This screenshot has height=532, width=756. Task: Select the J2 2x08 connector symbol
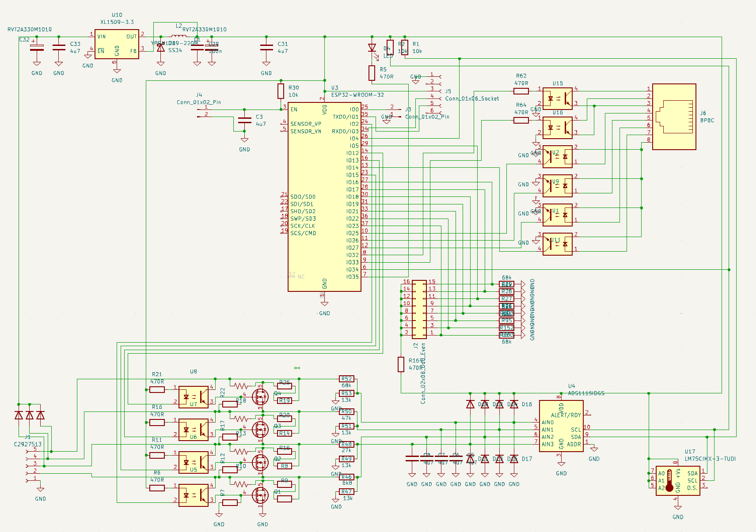(419, 309)
